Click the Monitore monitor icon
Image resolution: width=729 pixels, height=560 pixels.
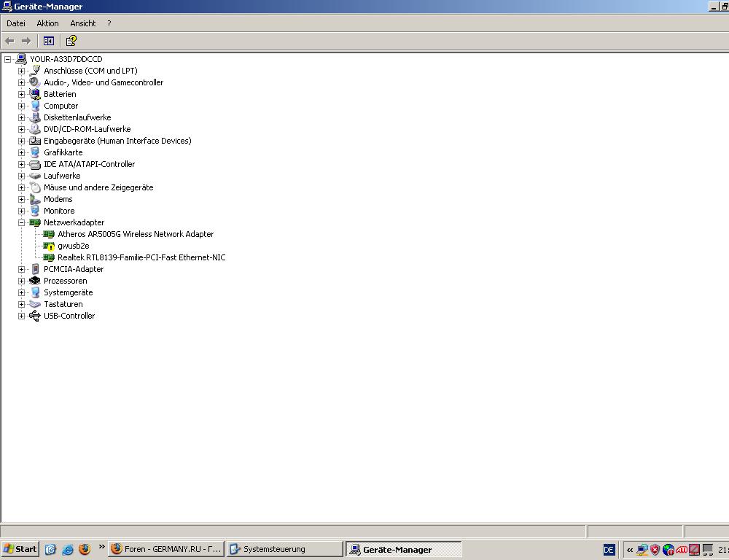(35, 211)
